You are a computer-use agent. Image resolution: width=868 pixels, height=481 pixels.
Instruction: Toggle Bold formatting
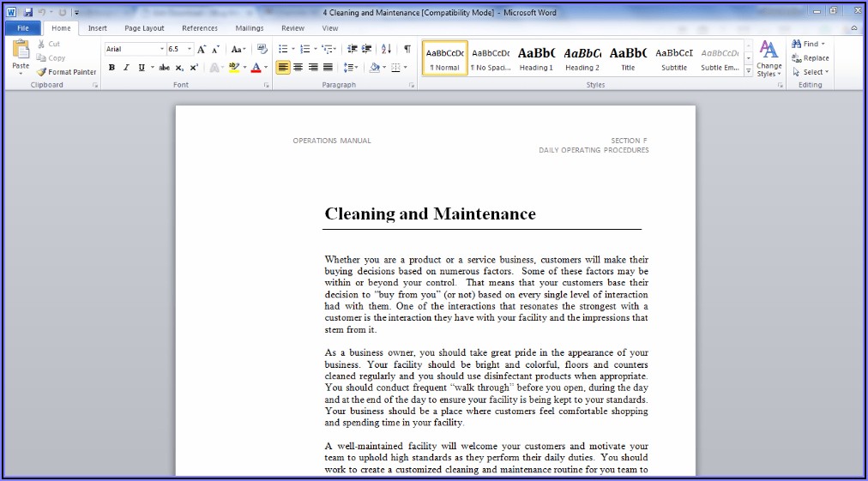tap(112, 68)
